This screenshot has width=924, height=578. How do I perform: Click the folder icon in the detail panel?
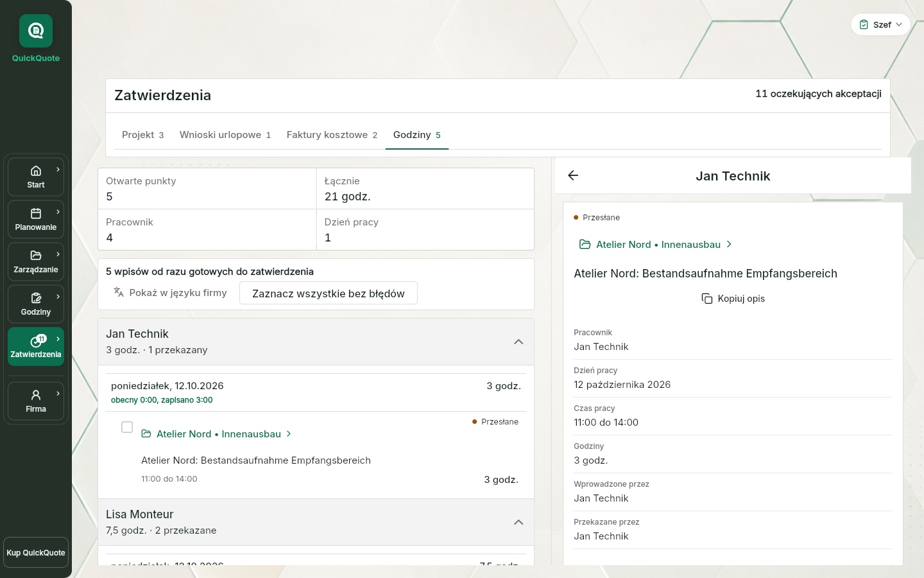pyautogui.click(x=585, y=245)
